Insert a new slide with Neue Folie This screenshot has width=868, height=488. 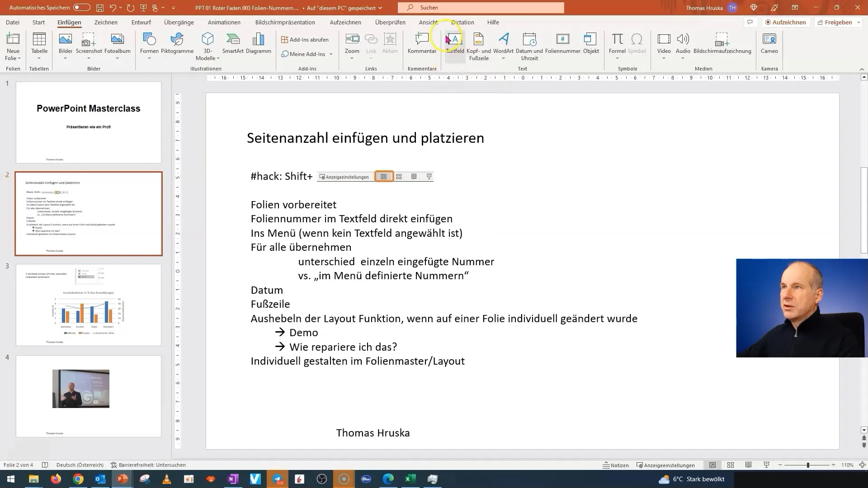click(x=13, y=46)
